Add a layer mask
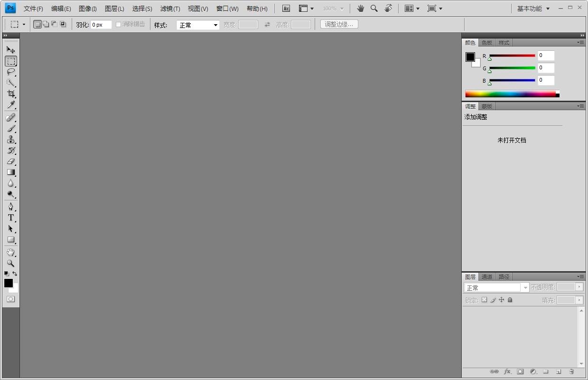The width and height of the screenshot is (588, 380). pyautogui.click(x=520, y=372)
